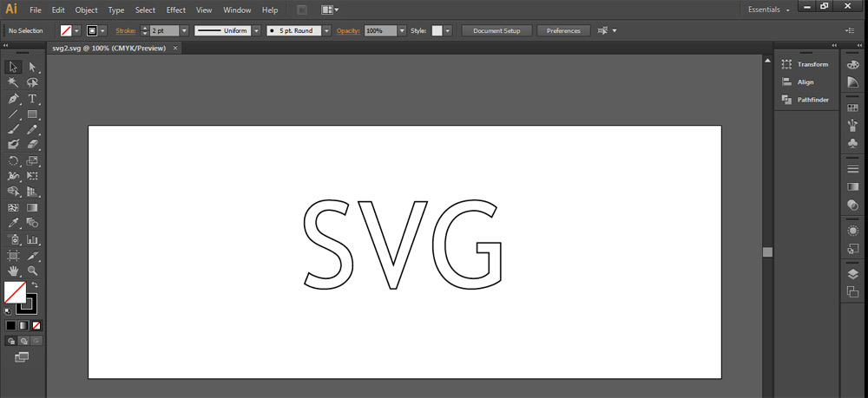Select the Zoom magnifier tool
868x398 pixels.
pyautogui.click(x=32, y=271)
